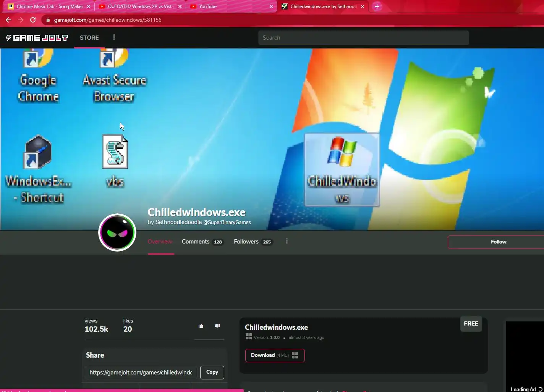Click the Loading Ad label
The width and height of the screenshot is (544, 392).
tap(523, 389)
